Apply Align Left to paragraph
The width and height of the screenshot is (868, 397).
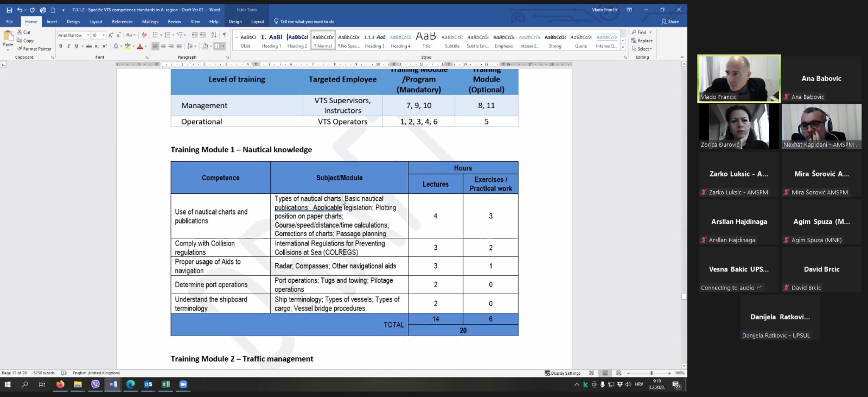click(155, 46)
